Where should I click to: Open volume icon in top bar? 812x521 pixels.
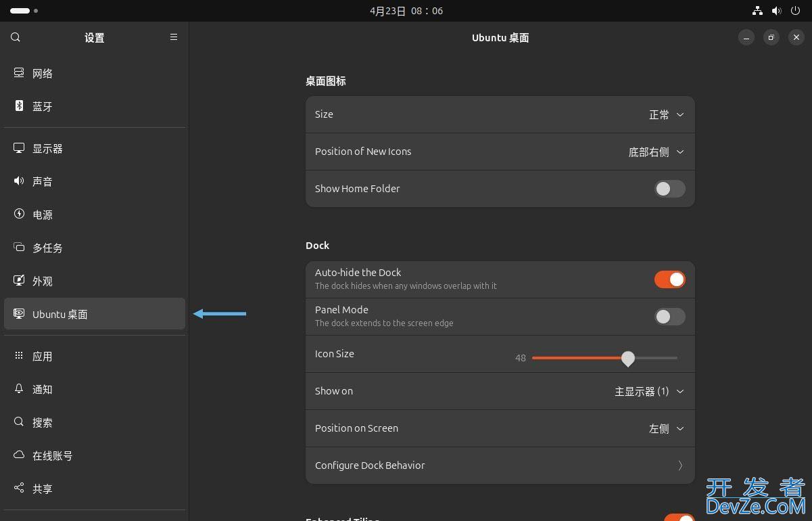[776, 11]
